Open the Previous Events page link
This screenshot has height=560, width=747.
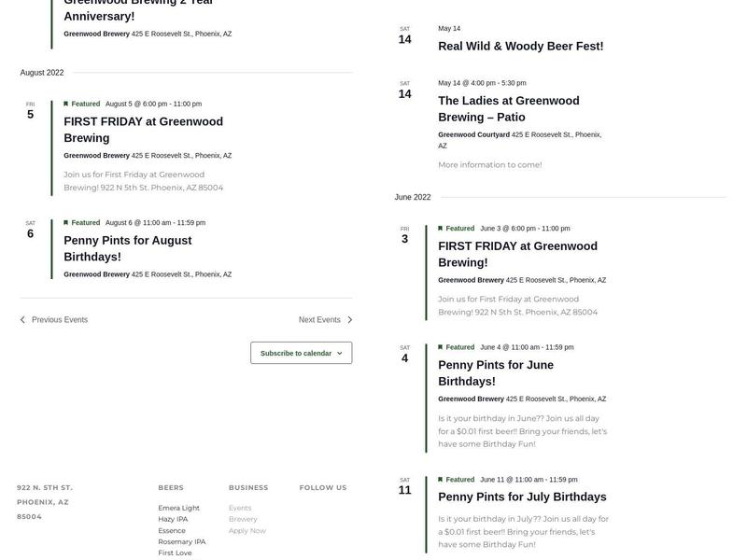(x=59, y=320)
